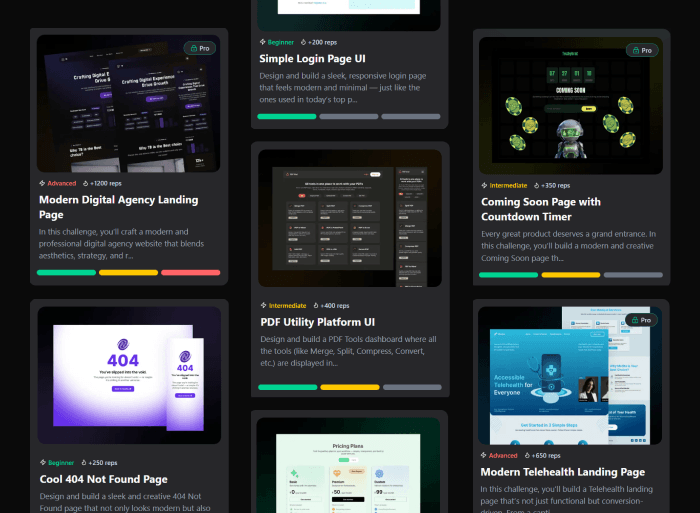Open the Simple Login Page UI challenge title

[x=312, y=59]
